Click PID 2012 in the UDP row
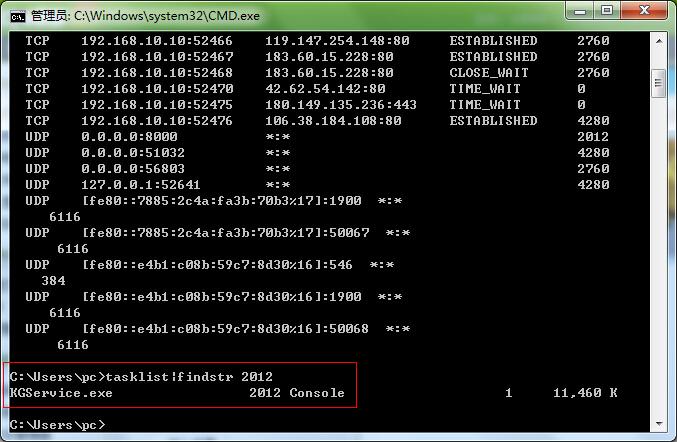677x442 pixels. [593, 137]
